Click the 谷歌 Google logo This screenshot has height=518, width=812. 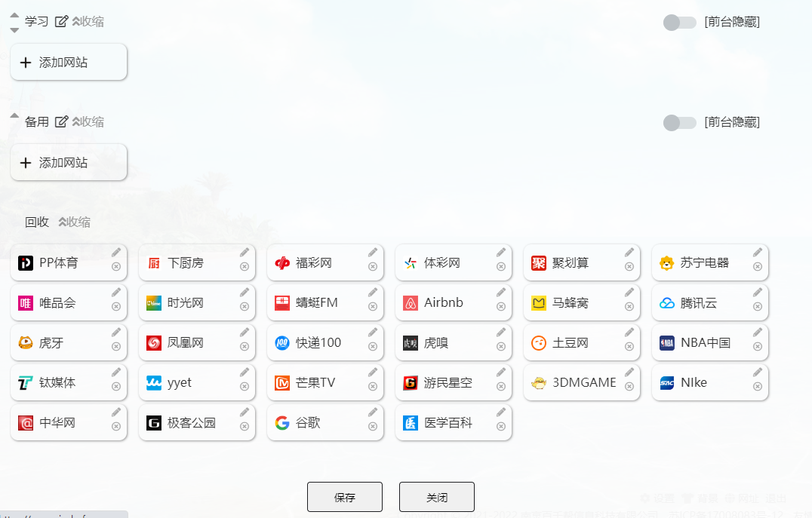282,423
